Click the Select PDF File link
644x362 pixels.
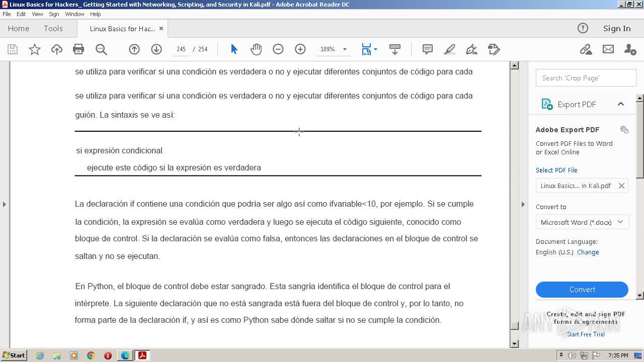pyautogui.click(x=556, y=170)
